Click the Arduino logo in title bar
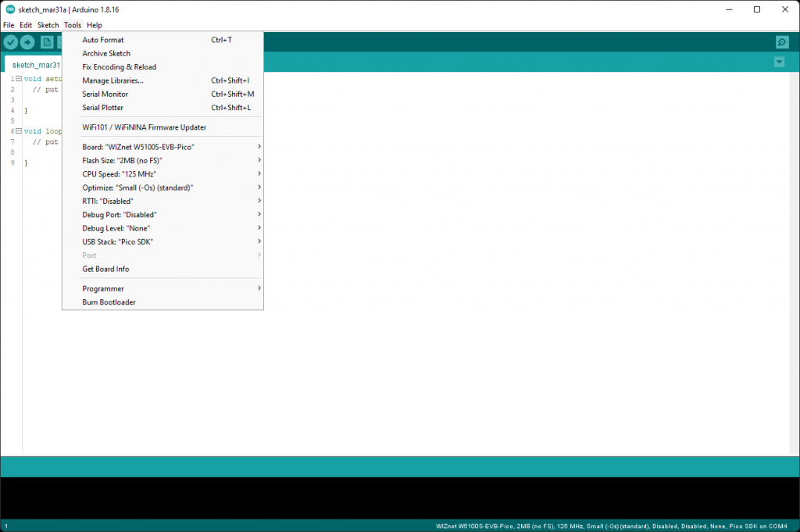Viewport: 800px width, 532px height. [x=10, y=9]
